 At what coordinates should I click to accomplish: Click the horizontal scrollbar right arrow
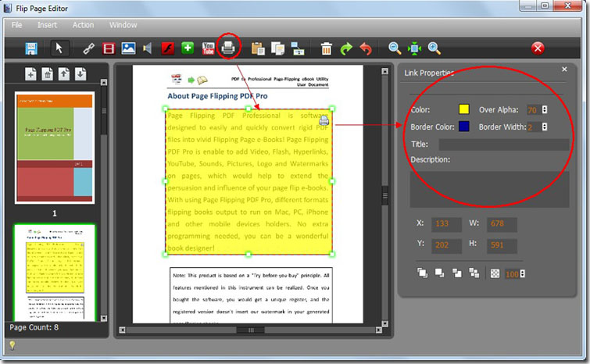point(378,330)
